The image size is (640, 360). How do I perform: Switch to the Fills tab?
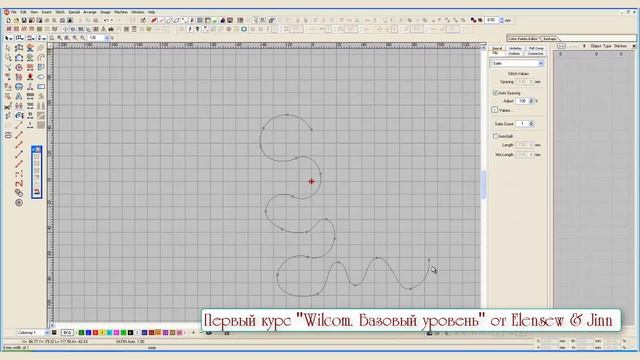[x=496, y=53]
